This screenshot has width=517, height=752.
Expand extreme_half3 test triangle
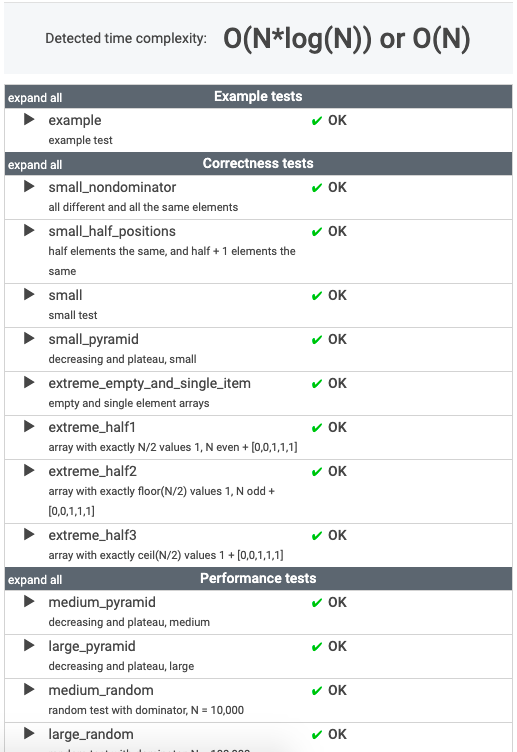29,534
